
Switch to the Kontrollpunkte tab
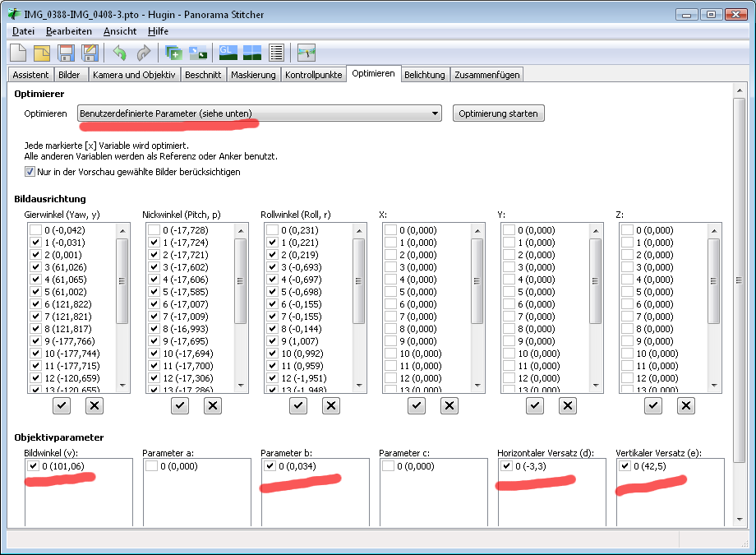(x=312, y=75)
